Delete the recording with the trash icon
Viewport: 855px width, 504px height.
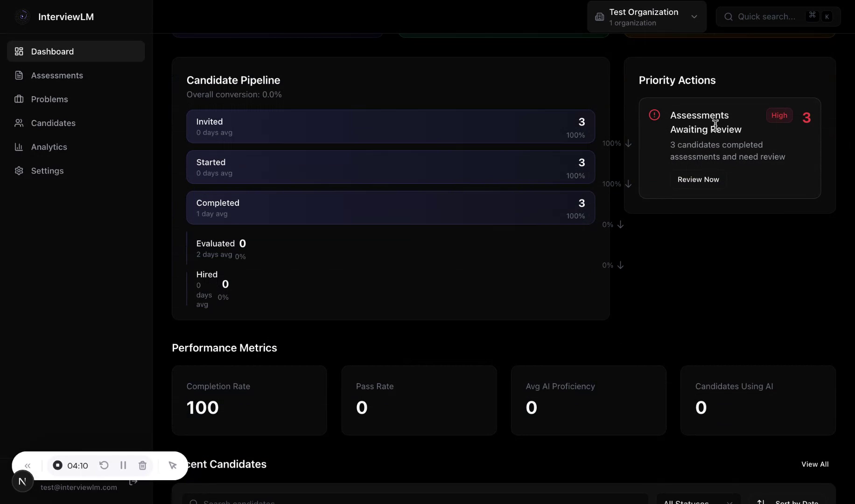pyautogui.click(x=142, y=465)
